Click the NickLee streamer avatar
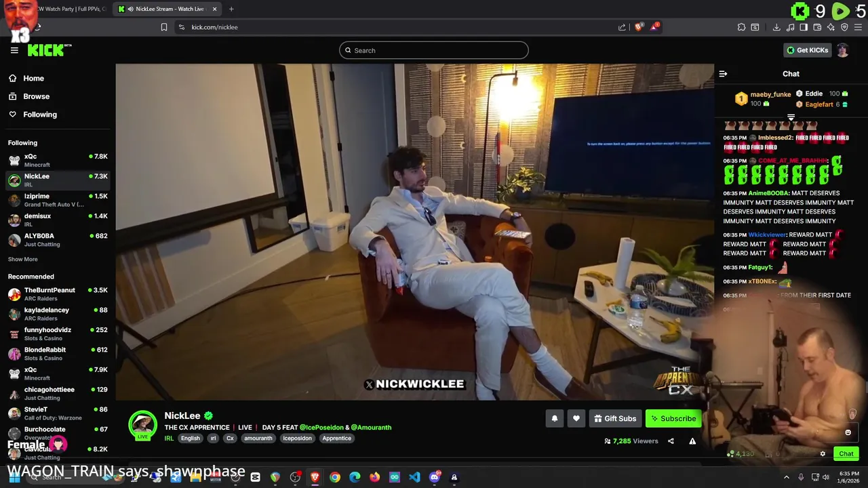868x488 pixels. (x=142, y=425)
